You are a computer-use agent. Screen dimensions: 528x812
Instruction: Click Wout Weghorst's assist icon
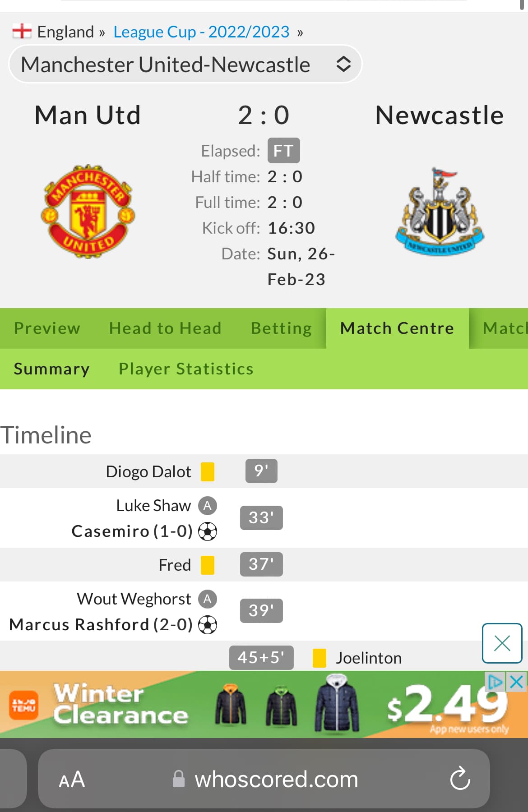(208, 599)
